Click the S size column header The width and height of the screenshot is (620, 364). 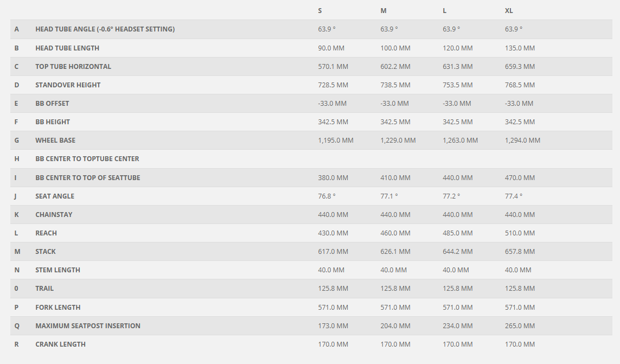(320, 11)
